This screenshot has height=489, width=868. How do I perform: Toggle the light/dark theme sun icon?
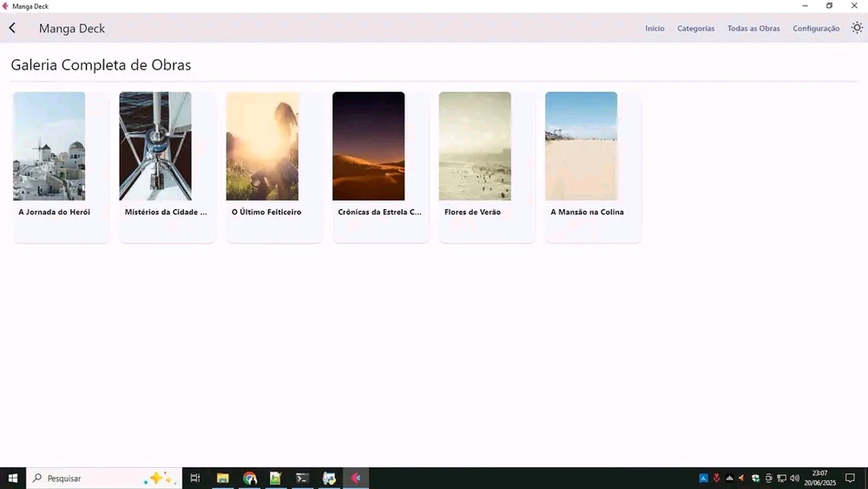857,28
